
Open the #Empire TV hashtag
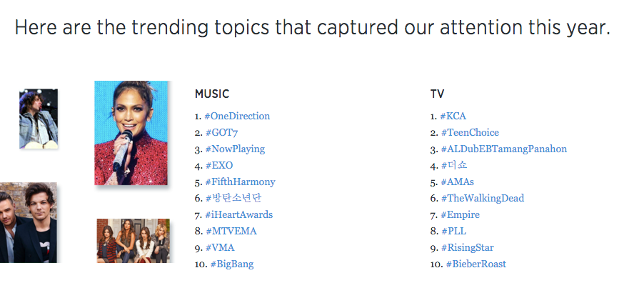pyautogui.click(x=460, y=214)
